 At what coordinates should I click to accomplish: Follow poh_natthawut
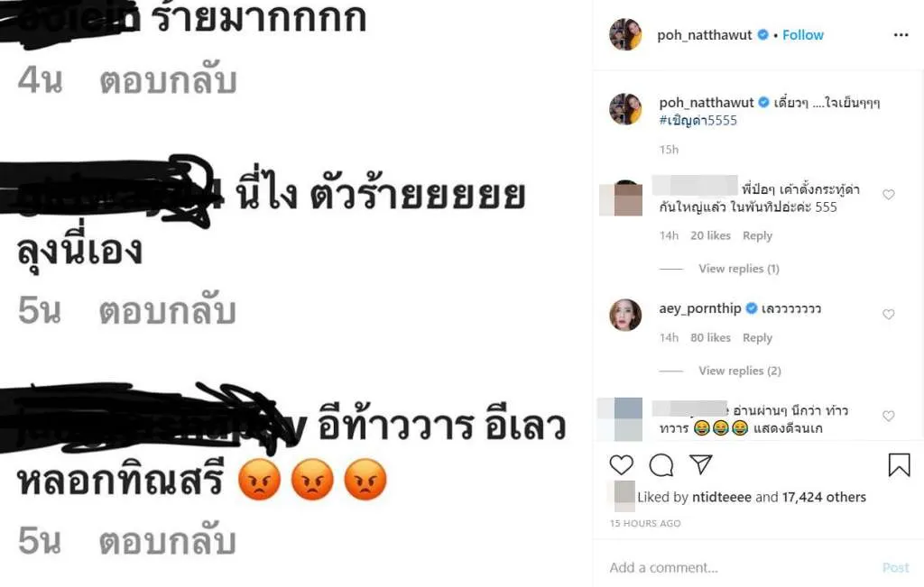[802, 35]
